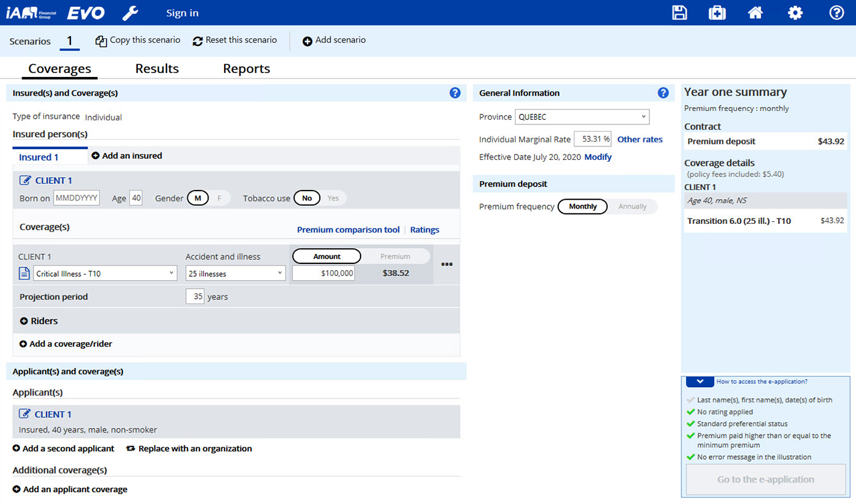This screenshot has width=856, height=504.
Task: Select Annually premium frequency
Action: (x=632, y=207)
